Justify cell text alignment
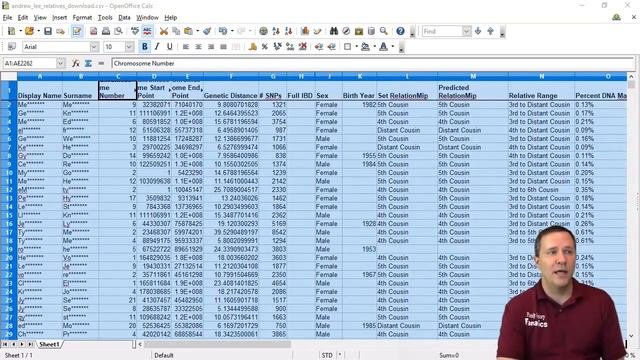 coord(223,47)
